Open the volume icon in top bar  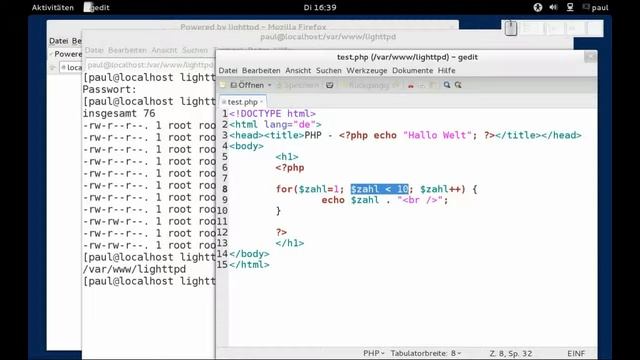point(553,7)
